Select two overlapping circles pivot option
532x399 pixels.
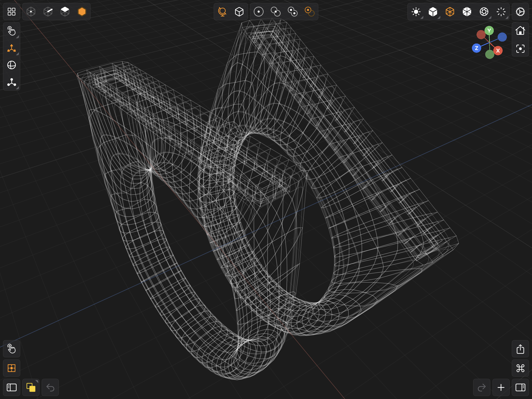click(276, 12)
